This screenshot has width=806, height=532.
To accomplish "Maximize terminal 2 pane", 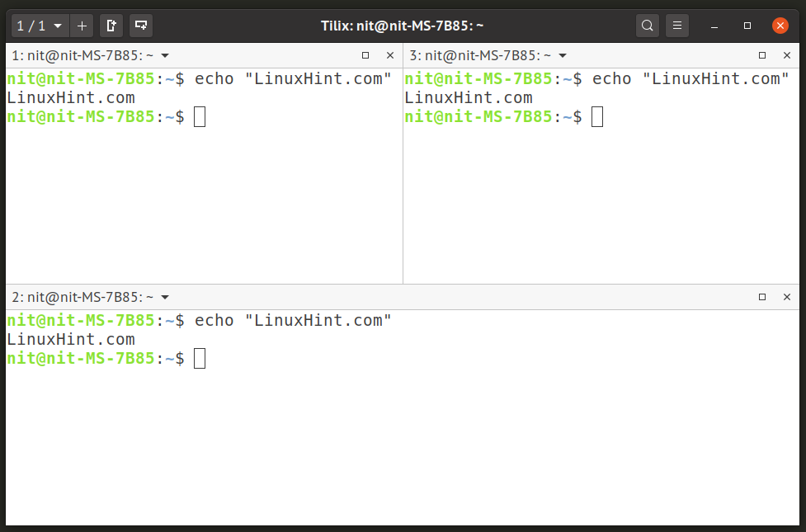I will click(762, 297).
